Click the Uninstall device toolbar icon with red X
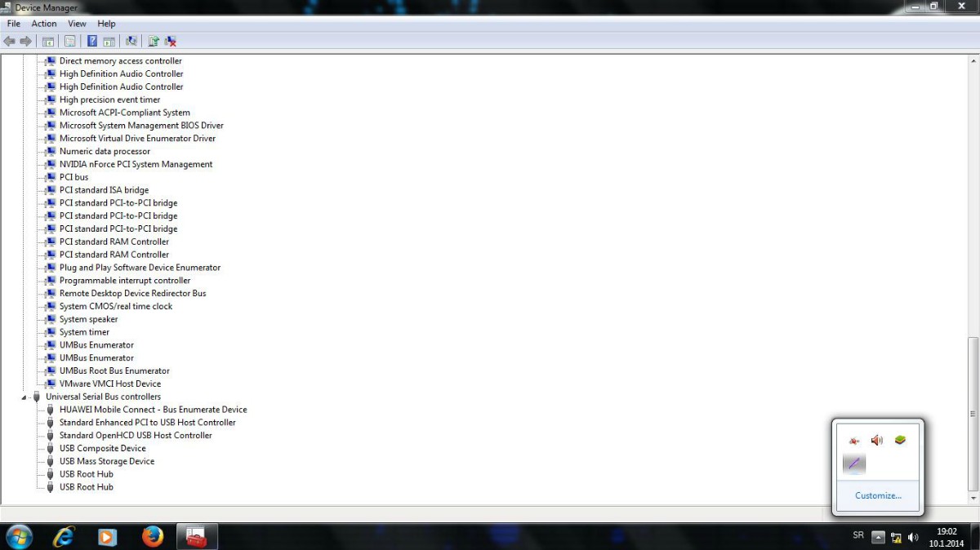The height and width of the screenshot is (550, 980). pos(171,41)
